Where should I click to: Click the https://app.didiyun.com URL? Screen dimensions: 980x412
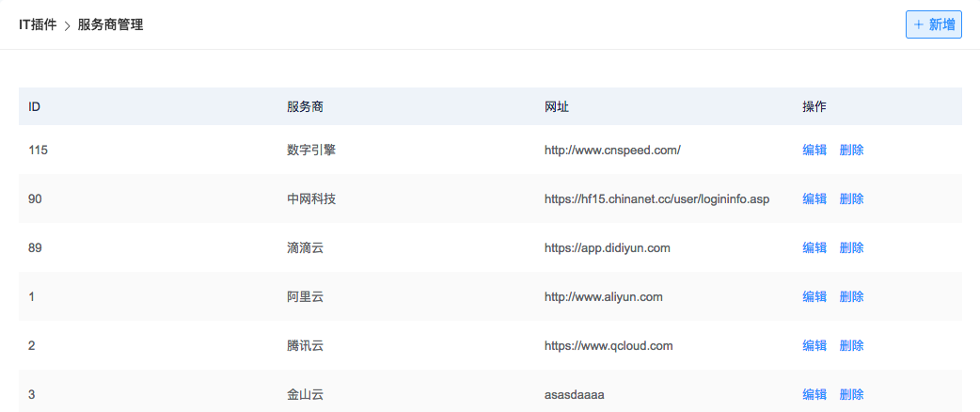tap(608, 247)
